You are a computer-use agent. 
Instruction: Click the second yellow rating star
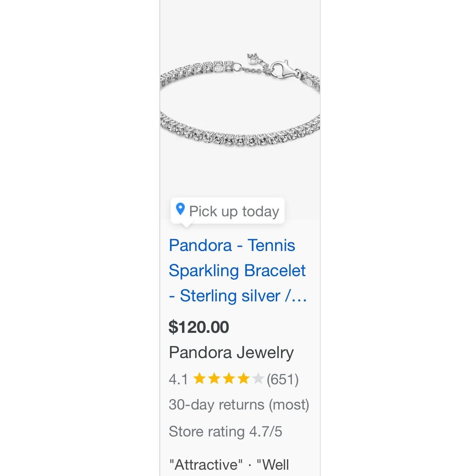coord(214,378)
